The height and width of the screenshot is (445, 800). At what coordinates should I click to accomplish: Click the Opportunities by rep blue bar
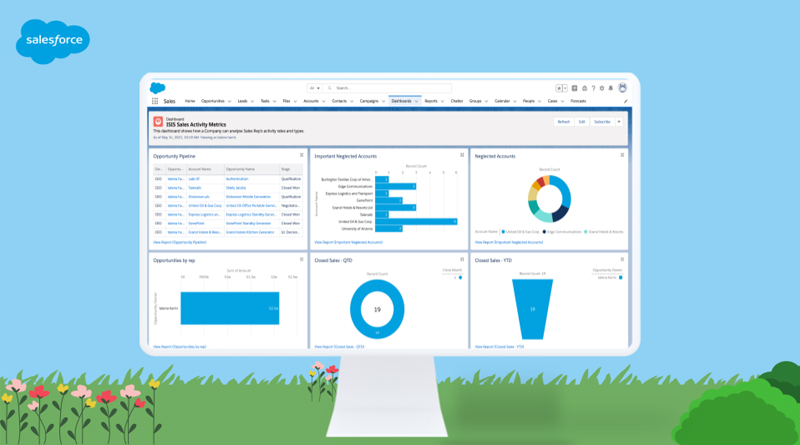coord(230,308)
